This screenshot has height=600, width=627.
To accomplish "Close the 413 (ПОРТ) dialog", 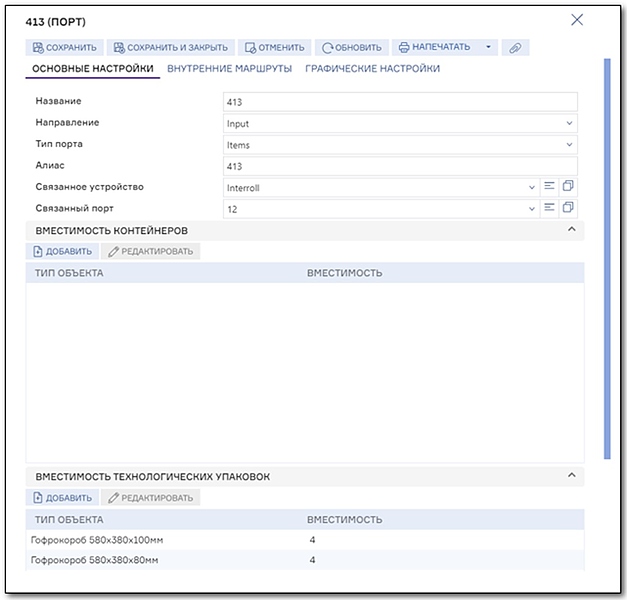I will point(576,20).
